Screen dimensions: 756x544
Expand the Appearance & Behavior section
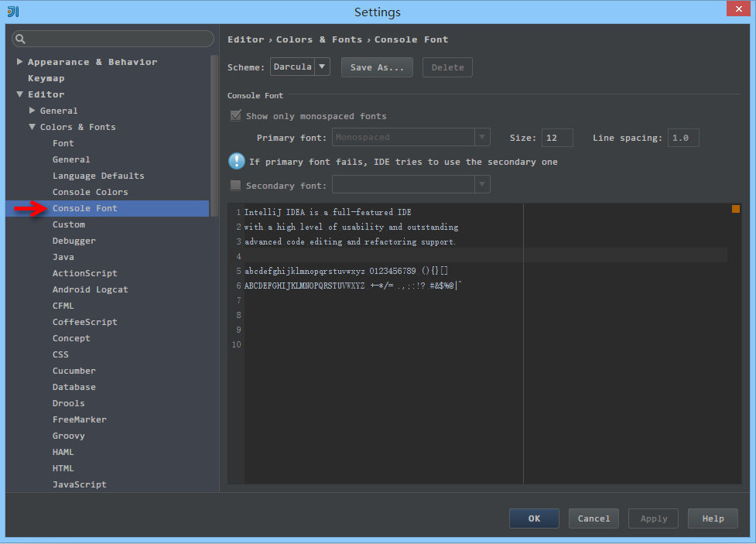[x=19, y=61]
